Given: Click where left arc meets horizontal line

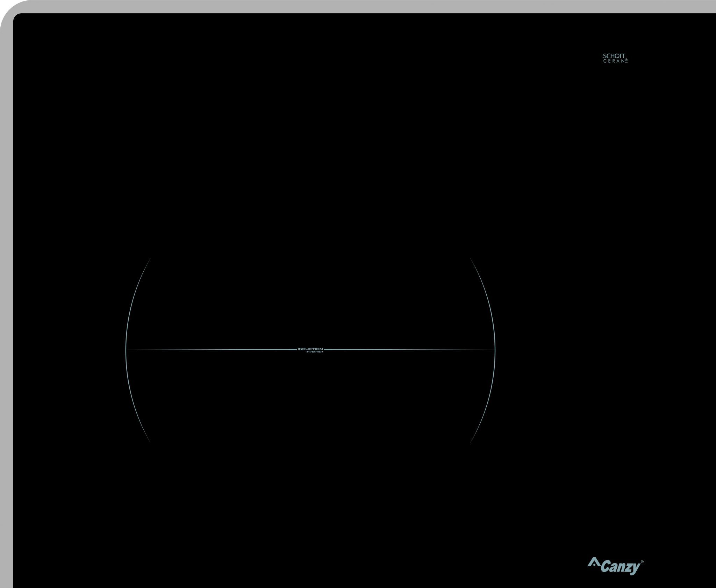Looking at the screenshot, I should point(126,349).
